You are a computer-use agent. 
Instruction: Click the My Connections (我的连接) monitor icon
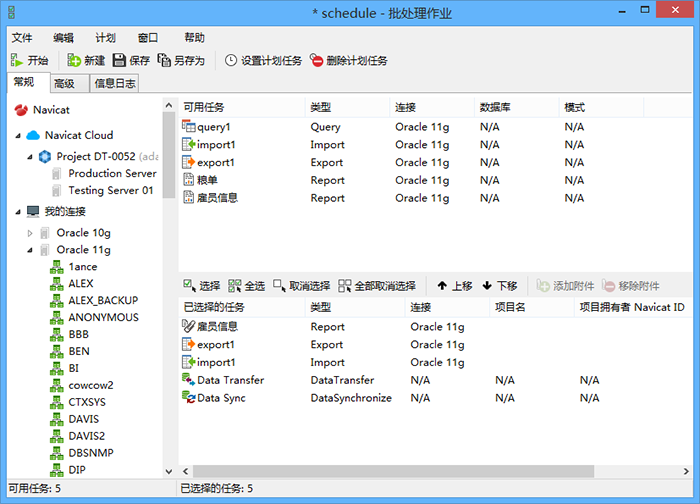(33, 212)
